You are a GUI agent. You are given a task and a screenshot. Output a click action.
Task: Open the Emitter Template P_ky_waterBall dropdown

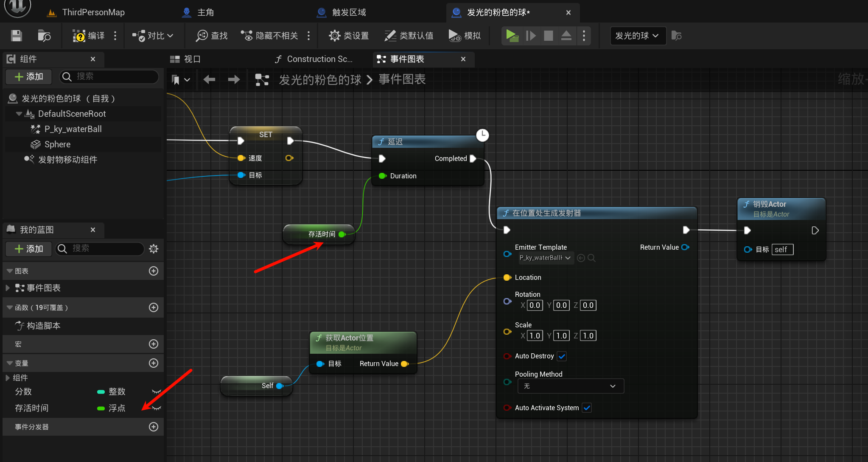coord(546,258)
